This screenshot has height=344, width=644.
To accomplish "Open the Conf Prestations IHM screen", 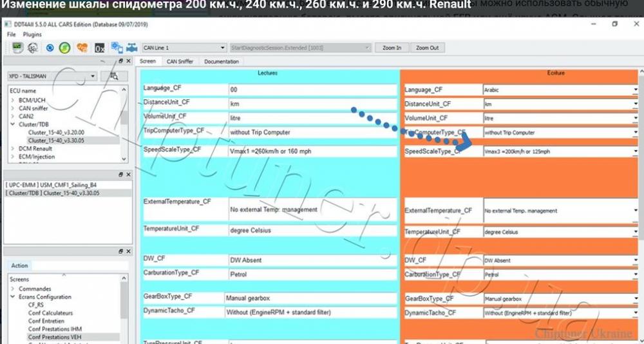I will tap(55, 329).
